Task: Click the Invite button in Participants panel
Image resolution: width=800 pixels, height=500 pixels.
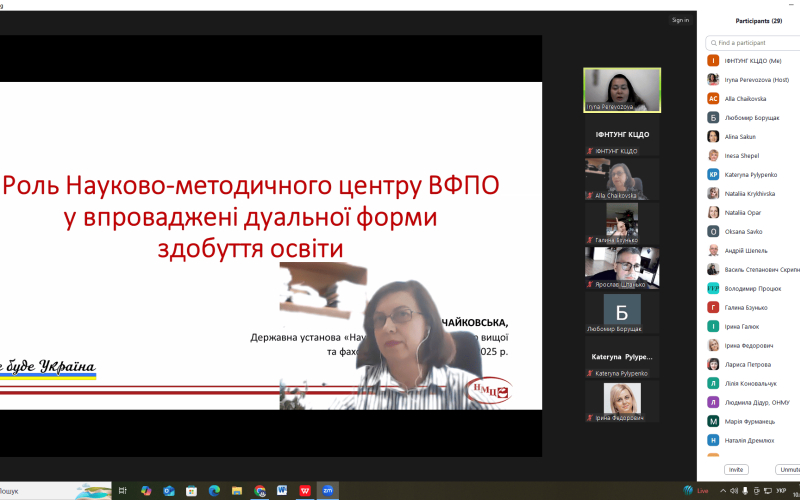Action: [x=736, y=469]
